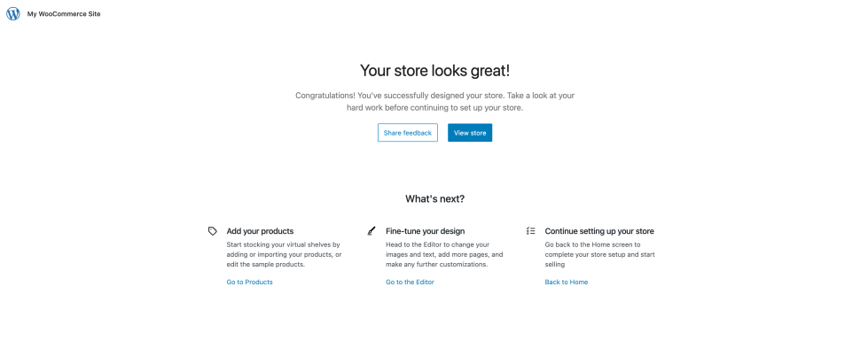
Task: Open the Go to the Editor link
Action: tap(410, 282)
